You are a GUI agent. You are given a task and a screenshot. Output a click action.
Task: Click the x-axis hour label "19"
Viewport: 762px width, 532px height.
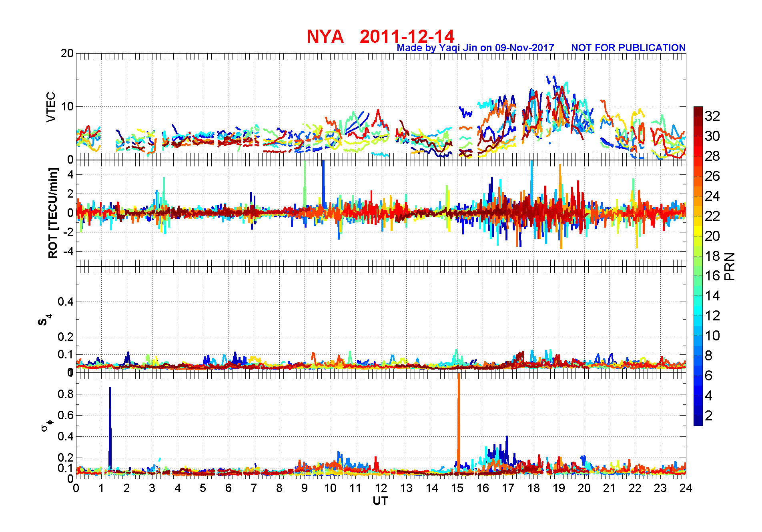coord(559,488)
